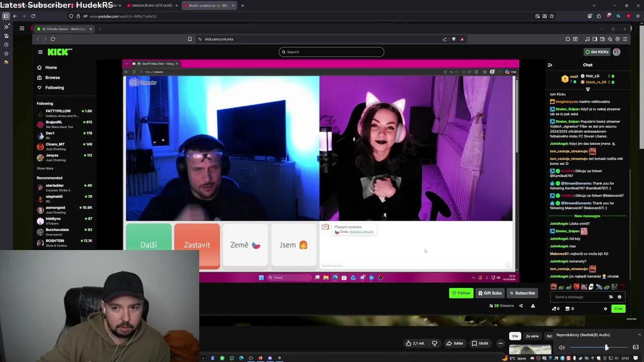Image resolution: width=644 pixels, height=362 pixels.
Task: Click the Uložit save button
Action: [480, 343]
